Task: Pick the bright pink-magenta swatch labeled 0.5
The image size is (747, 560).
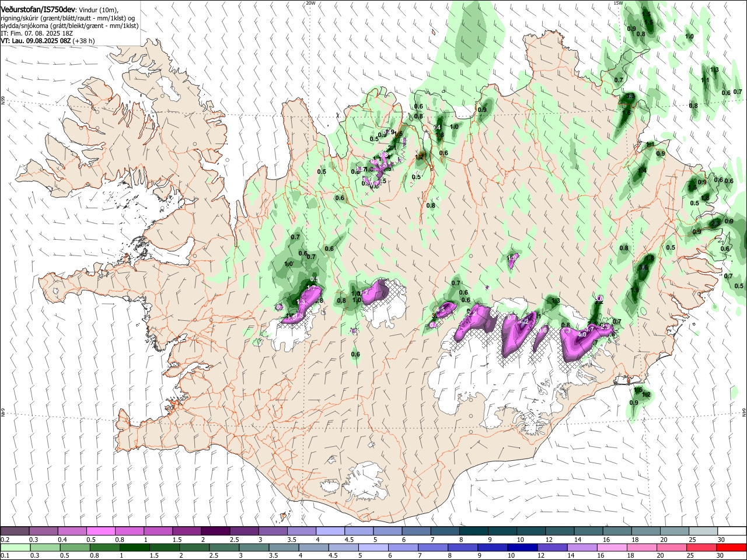Action: pos(100,531)
